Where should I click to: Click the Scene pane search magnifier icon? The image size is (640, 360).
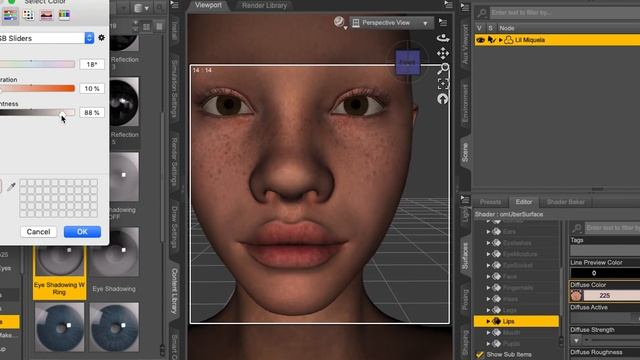[x=482, y=13]
